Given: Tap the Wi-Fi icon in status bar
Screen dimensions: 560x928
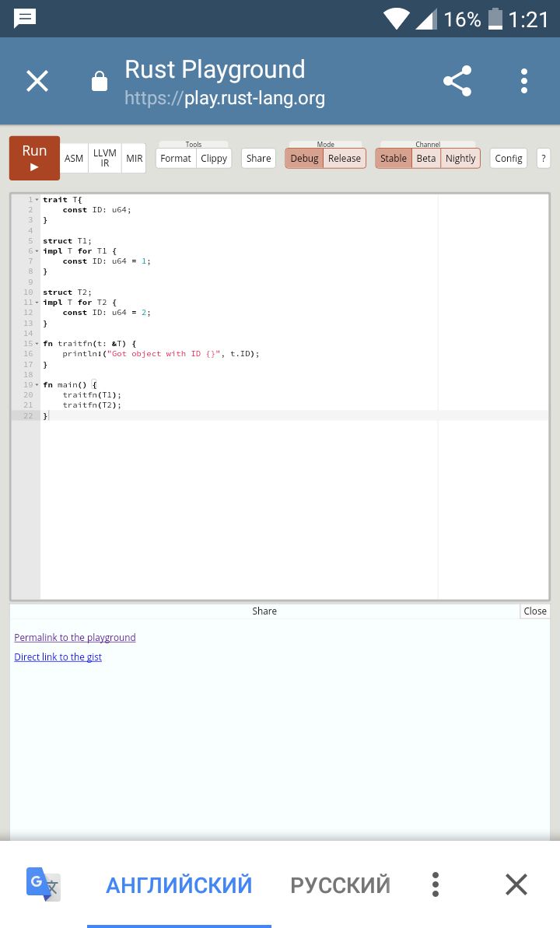Looking at the screenshot, I should (396, 19).
